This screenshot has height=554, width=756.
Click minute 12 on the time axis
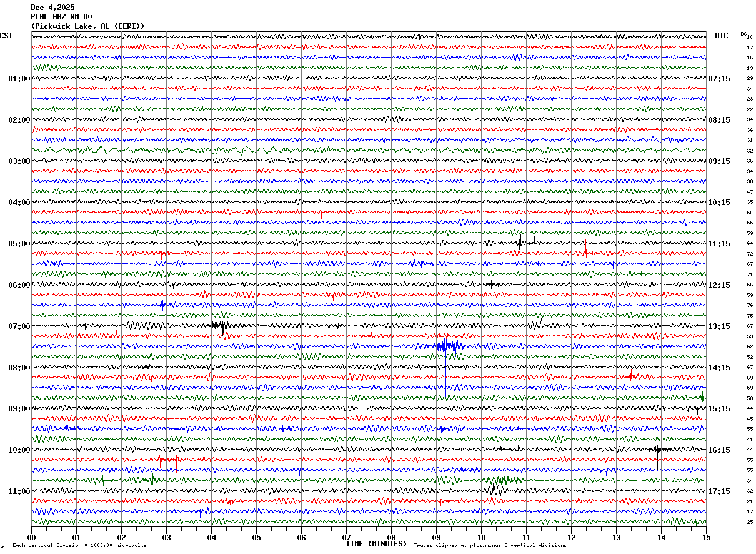click(571, 537)
